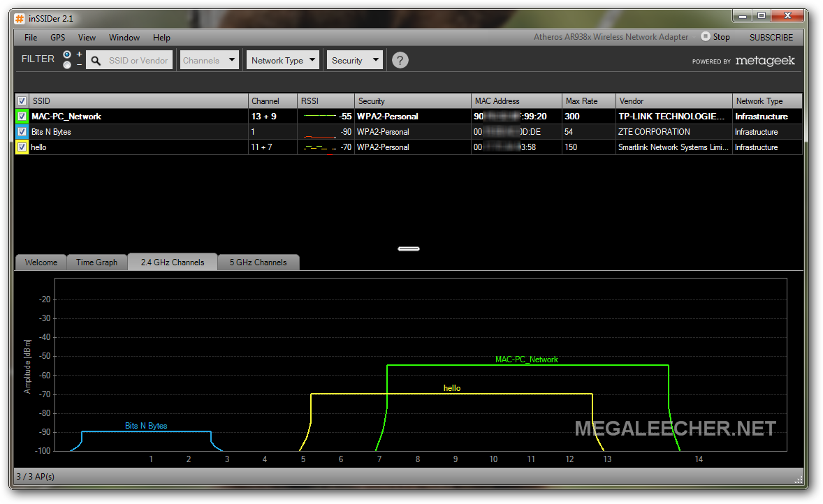The height and width of the screenshot is (504, 823).
Task: Click the panel splitter handle
Action: [x=409, y=249]
